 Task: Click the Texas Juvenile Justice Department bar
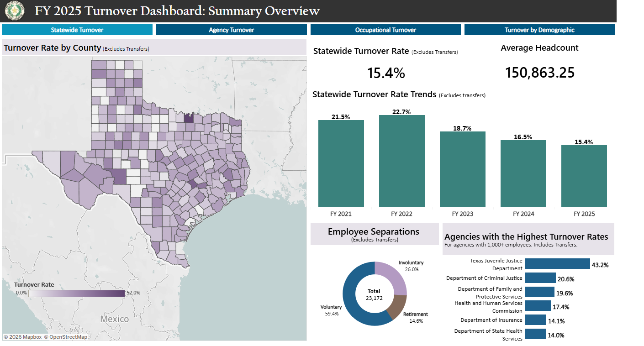[557, 264]
